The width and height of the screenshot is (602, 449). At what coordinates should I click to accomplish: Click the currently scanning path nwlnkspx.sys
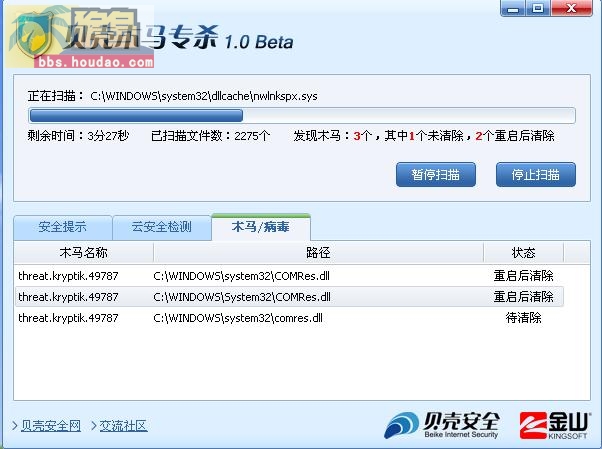tap(204, 96)
